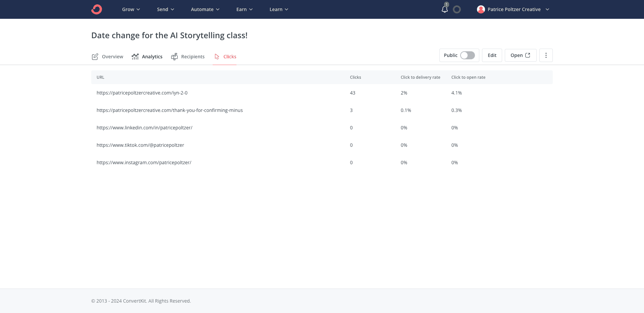The width and height of the screenshot is (644, 313).
Task: Click the Overview pencil icon
Action: [x=95, y=57]
